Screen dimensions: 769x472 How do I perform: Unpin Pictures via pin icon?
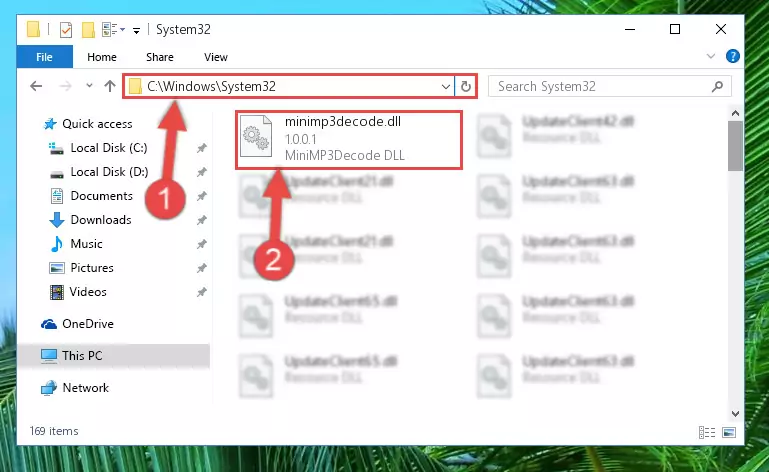202,268
